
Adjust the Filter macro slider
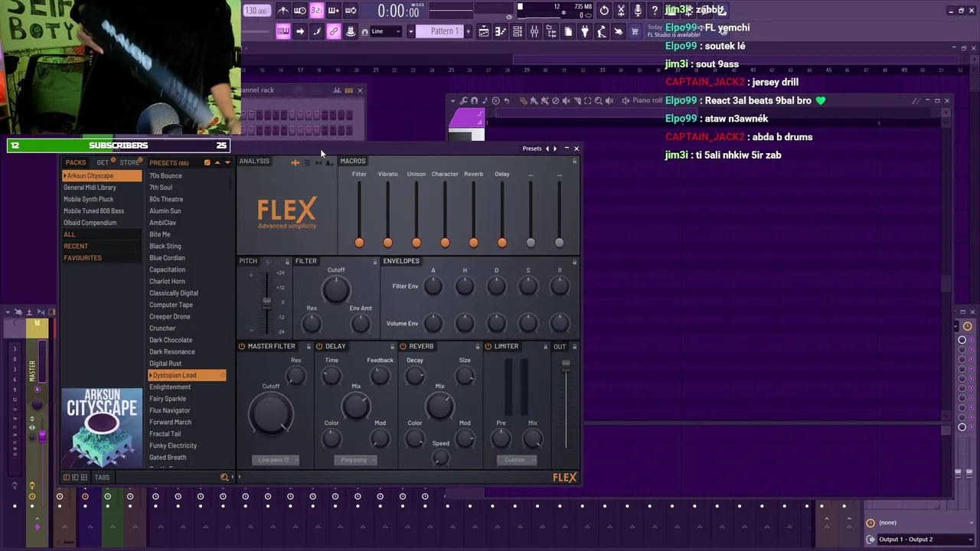(359, 243)
